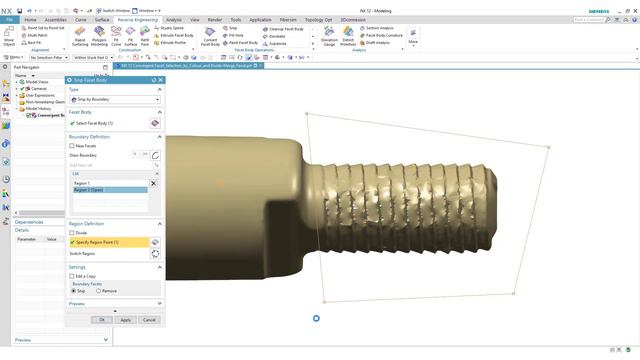Click Extrude Facet Body
The height and width of the screenshot is (360, 640).
pos(173,36)
